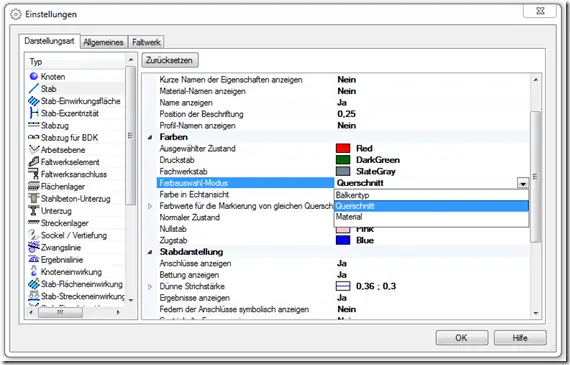
Task: Click the Unterzug beam icon
Action: 34,211
